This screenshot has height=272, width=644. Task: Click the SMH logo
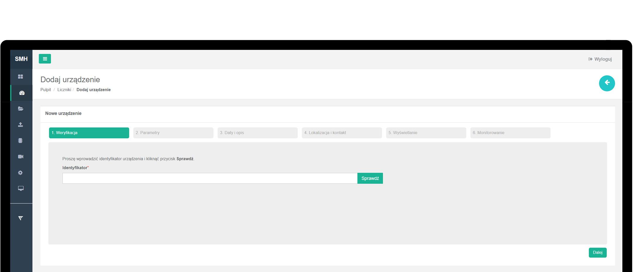21,59
